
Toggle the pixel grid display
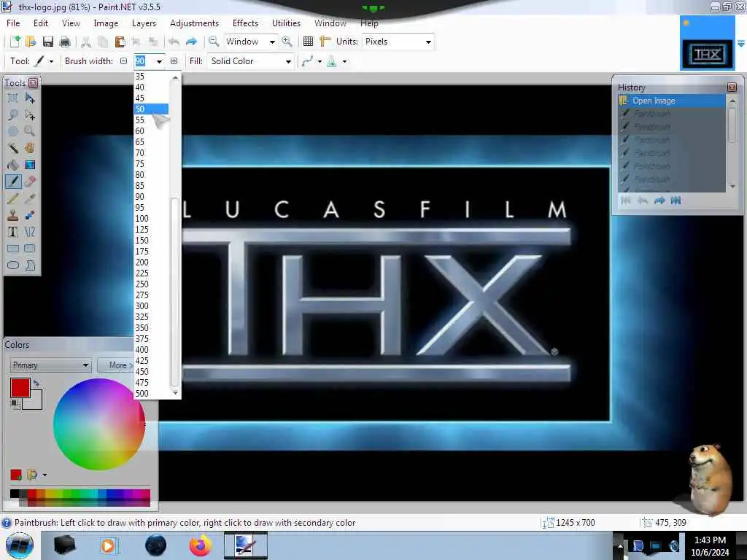(309, 42)
